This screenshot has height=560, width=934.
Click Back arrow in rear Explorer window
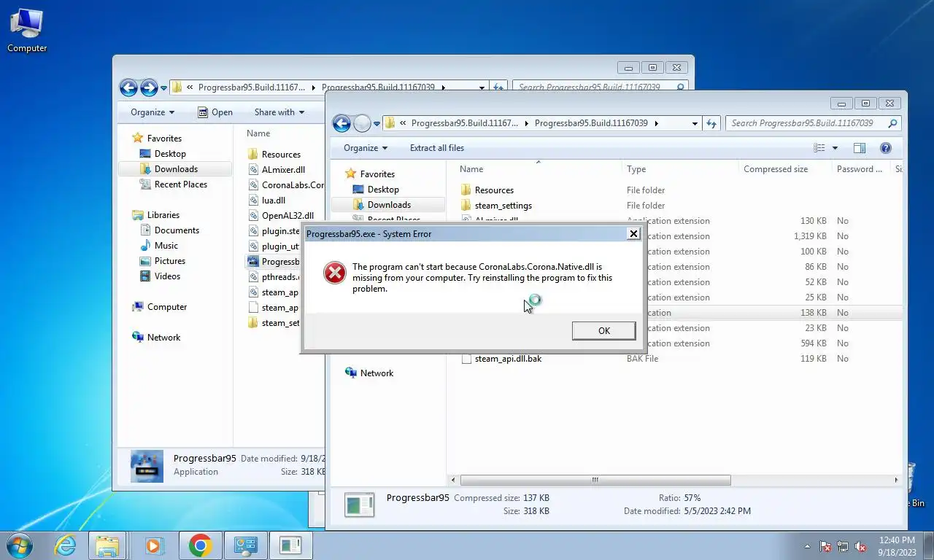[128, 87]
